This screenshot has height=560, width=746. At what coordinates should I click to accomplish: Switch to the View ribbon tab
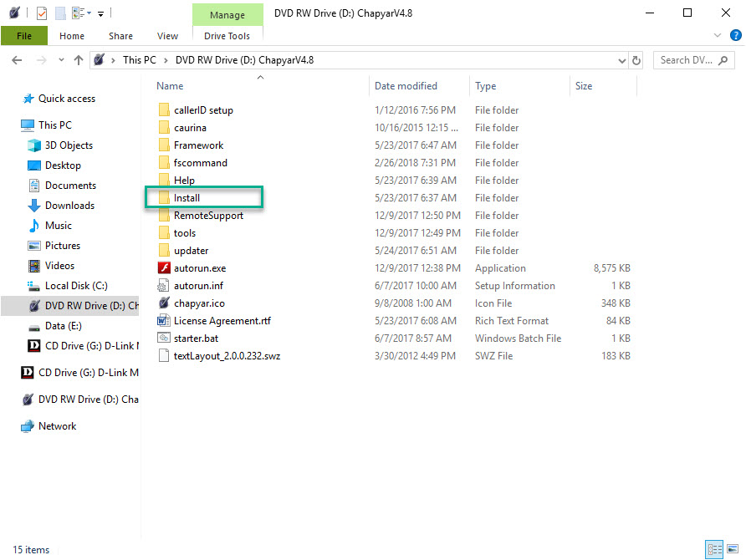click(x=167, y=36)
